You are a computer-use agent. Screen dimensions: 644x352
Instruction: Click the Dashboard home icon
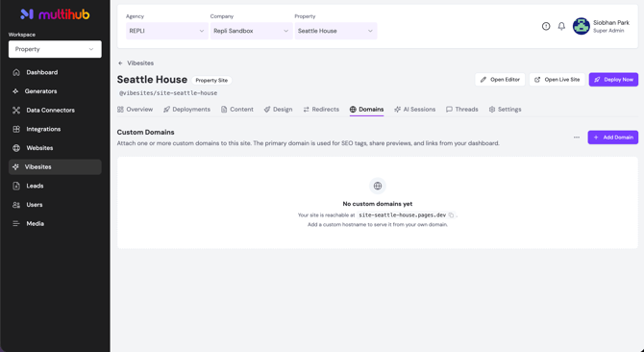coord(16,72)
